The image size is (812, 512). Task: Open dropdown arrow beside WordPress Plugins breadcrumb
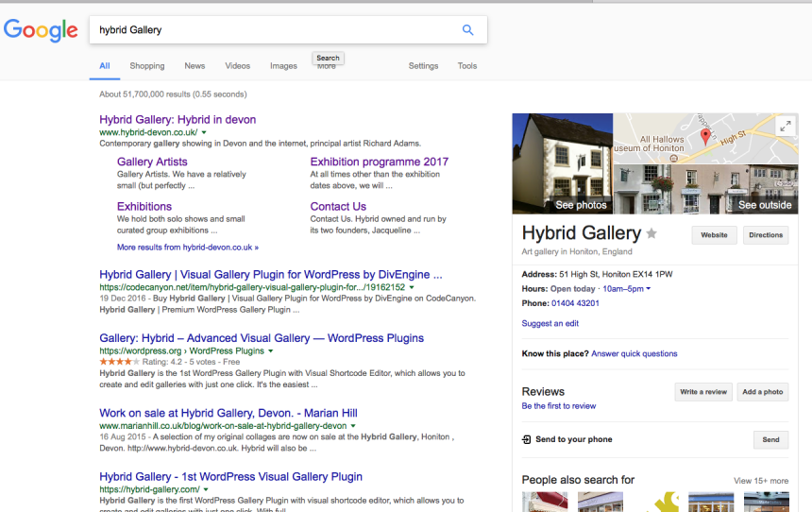[x=270, y=351]
